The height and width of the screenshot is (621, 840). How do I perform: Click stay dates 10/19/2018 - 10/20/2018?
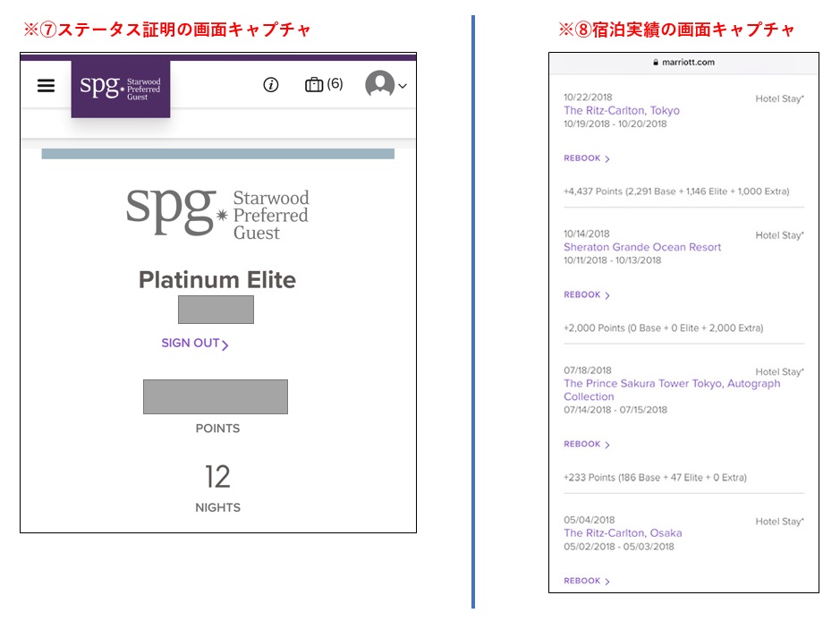pos(615,123)
